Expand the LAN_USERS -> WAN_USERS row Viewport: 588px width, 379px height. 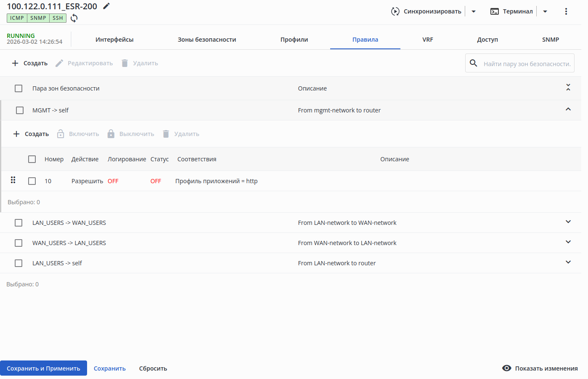tap(568, 222)
